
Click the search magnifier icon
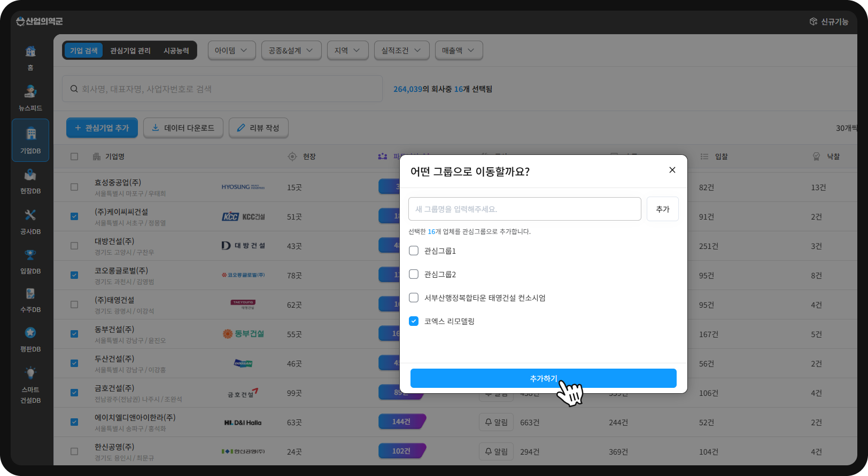74,89
